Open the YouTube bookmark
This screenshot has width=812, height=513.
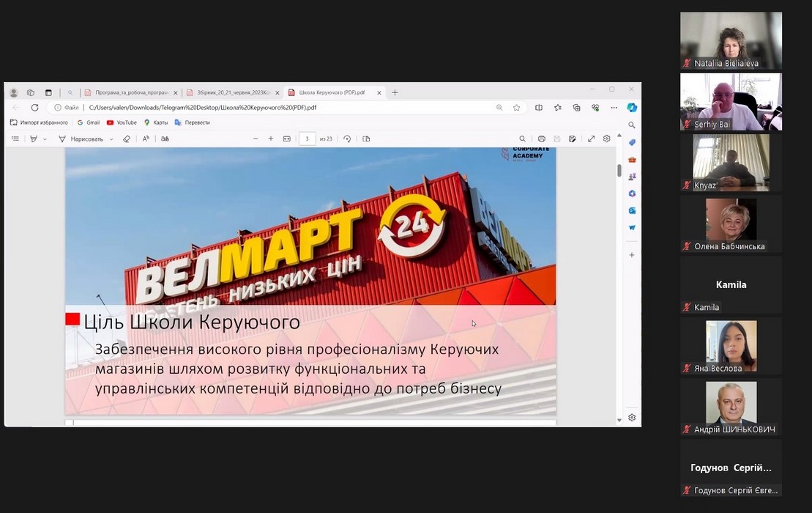tap(122, 122)
